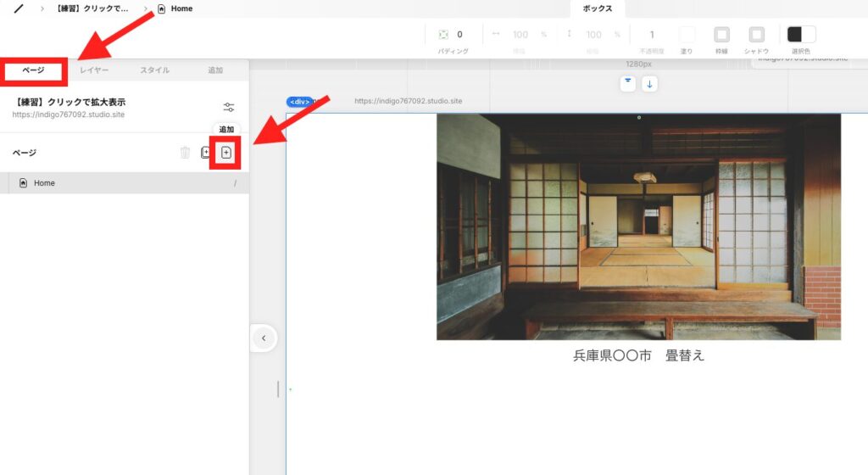Click the Home page icon in page list
868x475 pixels.
tap(23, 182)
